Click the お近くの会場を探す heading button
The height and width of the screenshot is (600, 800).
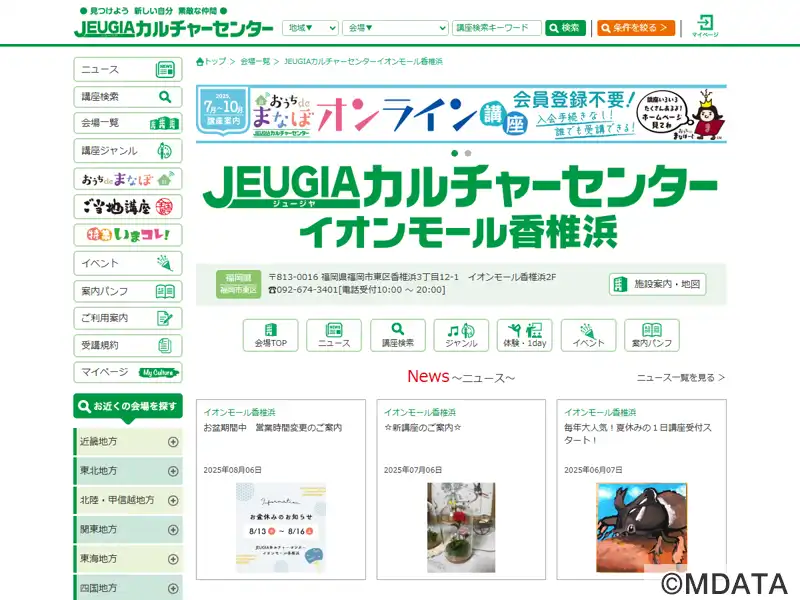tap(128, 407)
